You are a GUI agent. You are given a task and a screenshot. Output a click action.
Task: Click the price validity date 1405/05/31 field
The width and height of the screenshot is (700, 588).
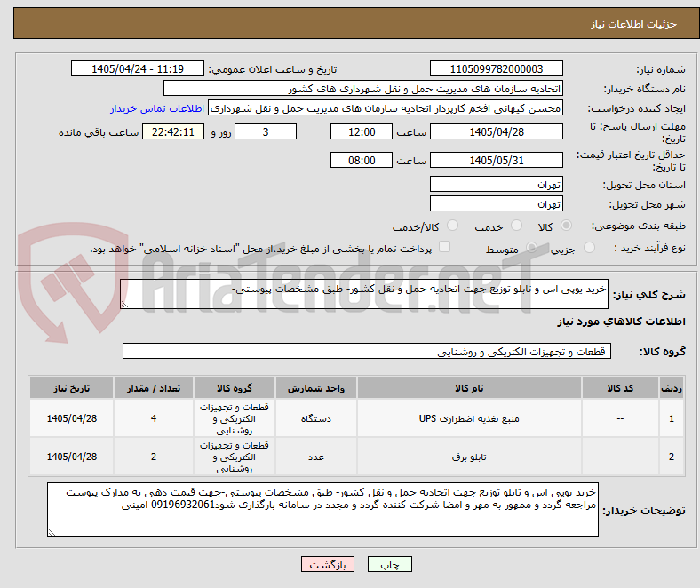coord(496,160)
